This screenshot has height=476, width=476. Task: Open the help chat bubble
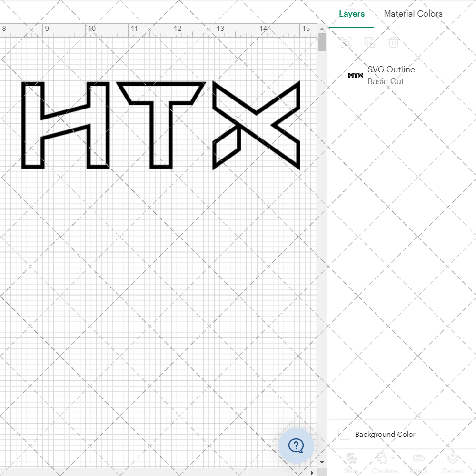tap(296, 446)
